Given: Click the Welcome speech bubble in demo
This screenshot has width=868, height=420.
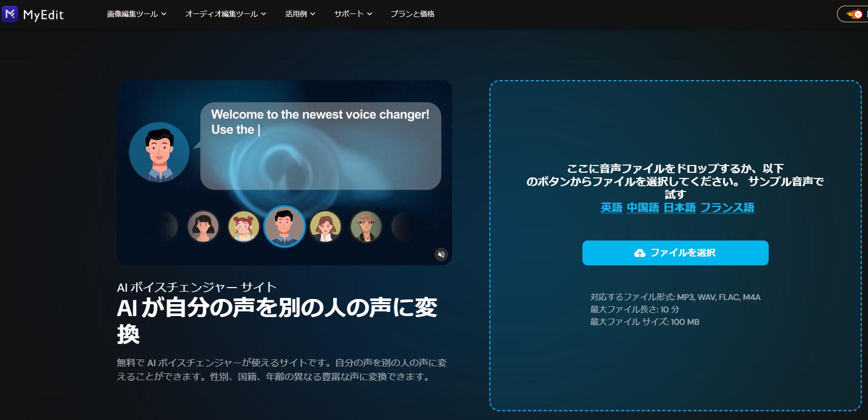Looking at the screenshot, I should coord(321,146).
